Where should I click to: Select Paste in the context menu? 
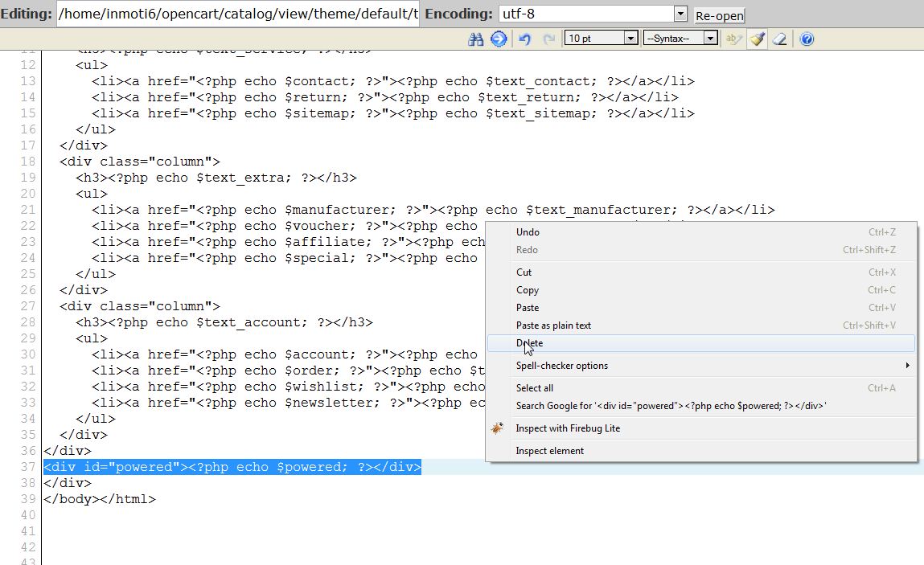[701, 308]
